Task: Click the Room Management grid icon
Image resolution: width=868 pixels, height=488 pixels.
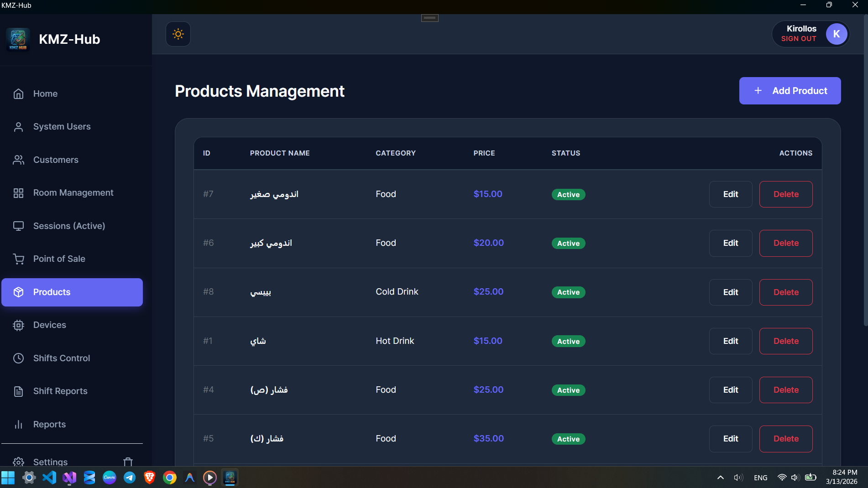Action: tap(18, 192)
